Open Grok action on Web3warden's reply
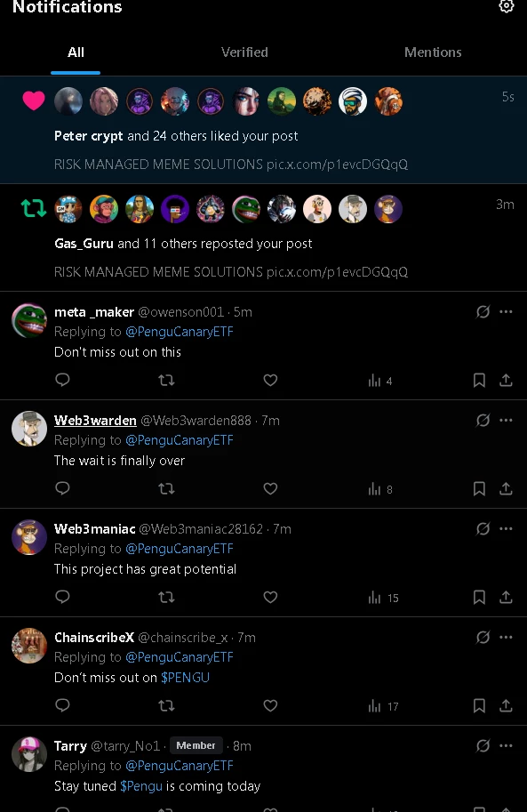Screen dimensions: 527x812 pyautogui.click(x=483, y=420)
